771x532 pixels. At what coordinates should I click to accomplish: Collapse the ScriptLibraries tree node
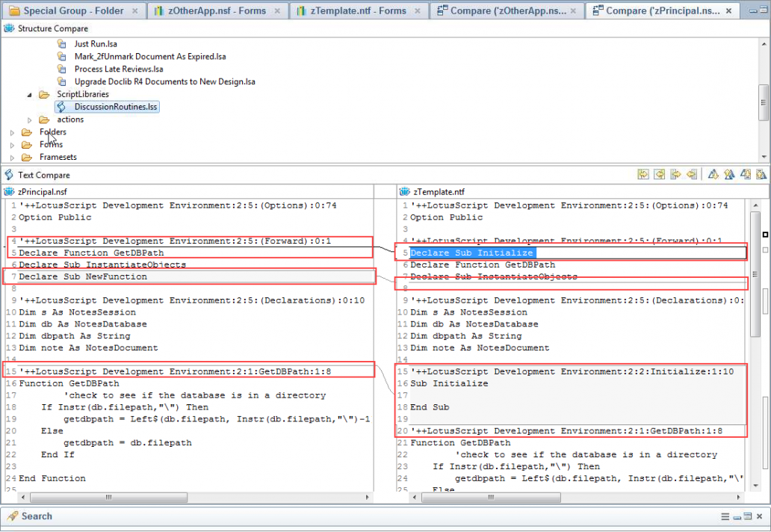tap(30, 95)
